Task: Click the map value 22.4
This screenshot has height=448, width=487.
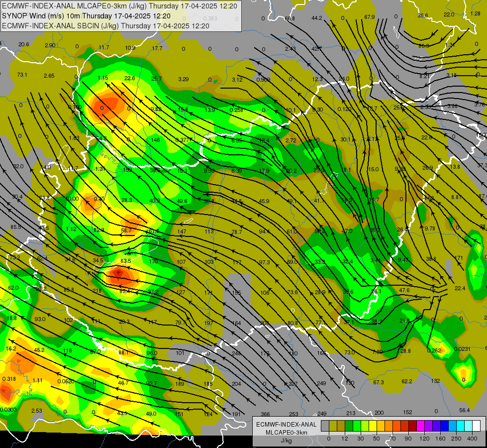Action: pyautogui.click(x=460, y=288)
